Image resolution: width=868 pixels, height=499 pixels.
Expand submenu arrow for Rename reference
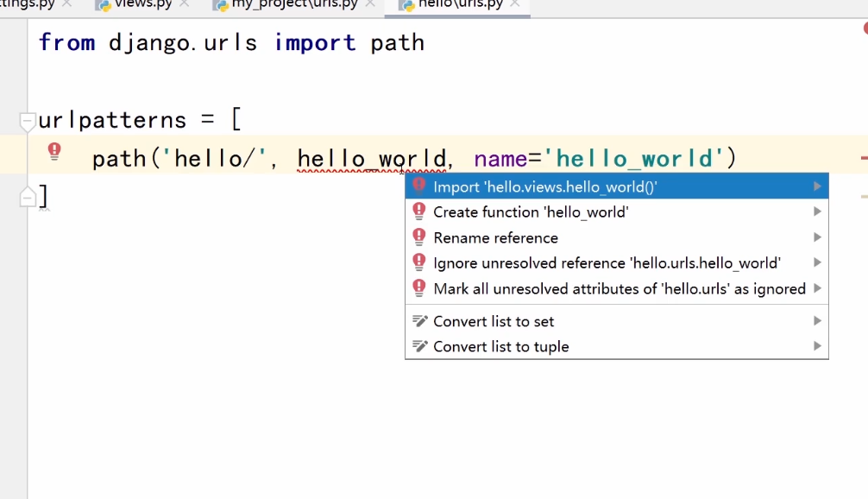[x=817, y=237]
